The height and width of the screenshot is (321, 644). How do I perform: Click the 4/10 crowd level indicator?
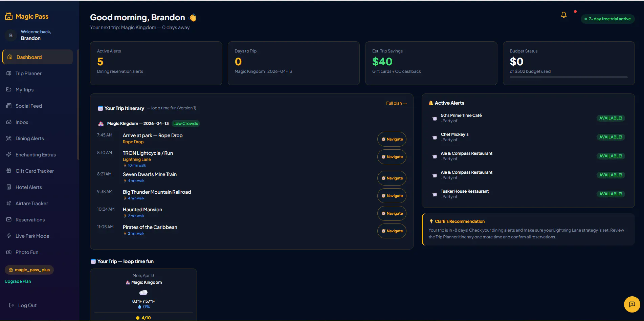[x=143, y=318]
